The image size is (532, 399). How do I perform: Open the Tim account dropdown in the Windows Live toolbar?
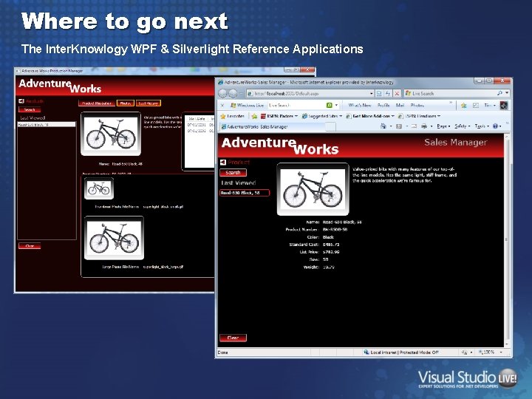click(x=490, y=106)
